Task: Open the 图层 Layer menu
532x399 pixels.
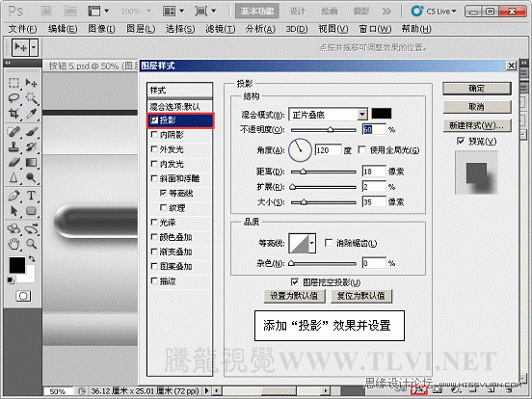Action: click(x=141, y=29)
